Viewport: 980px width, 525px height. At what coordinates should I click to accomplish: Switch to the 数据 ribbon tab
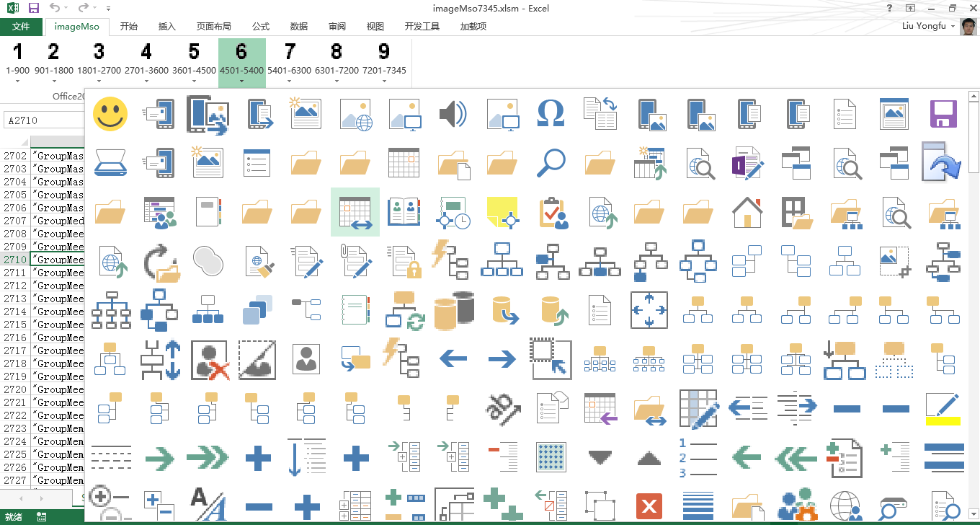[299, 26]
